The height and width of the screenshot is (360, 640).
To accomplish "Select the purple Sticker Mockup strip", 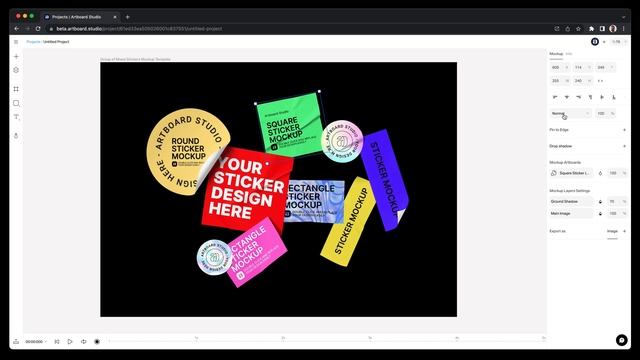I will coord(385,180).
